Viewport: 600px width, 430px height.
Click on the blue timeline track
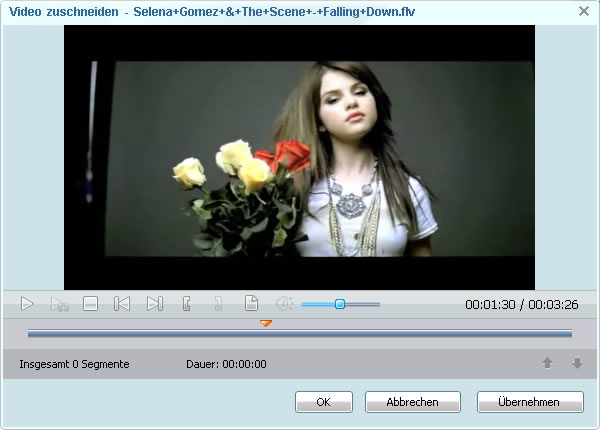click(x=400, y=334)
